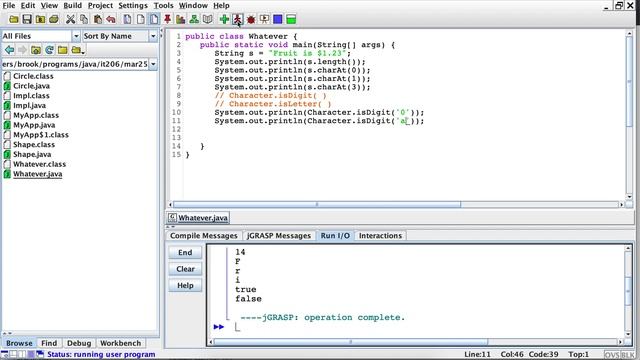Open the Build menu

pos(73,5)
